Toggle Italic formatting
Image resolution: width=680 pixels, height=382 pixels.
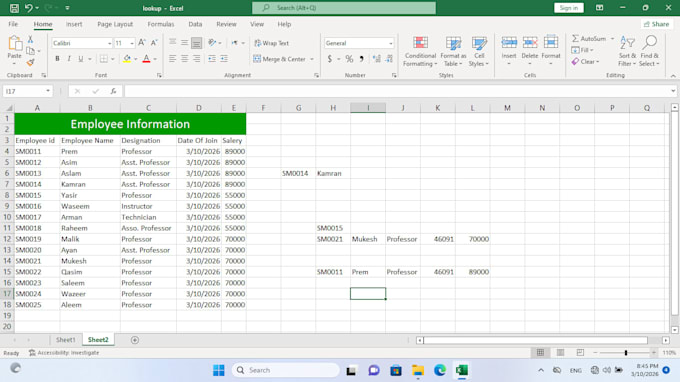coord(69,59)
